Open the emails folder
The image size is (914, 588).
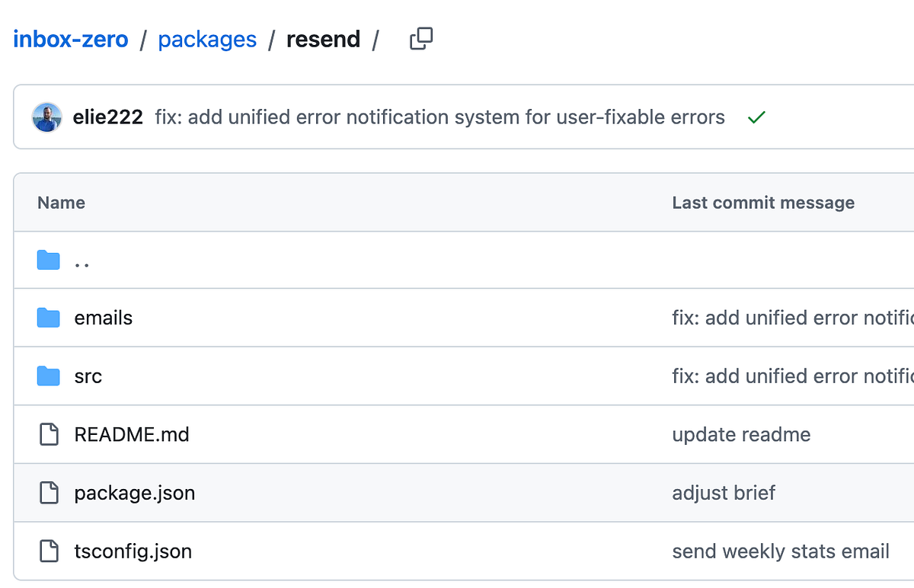104,318
